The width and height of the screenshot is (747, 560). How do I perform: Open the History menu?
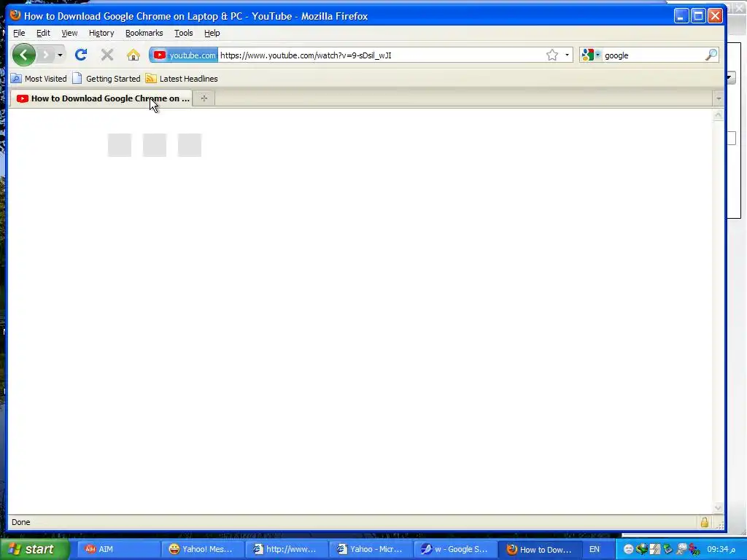pos(101,33)
